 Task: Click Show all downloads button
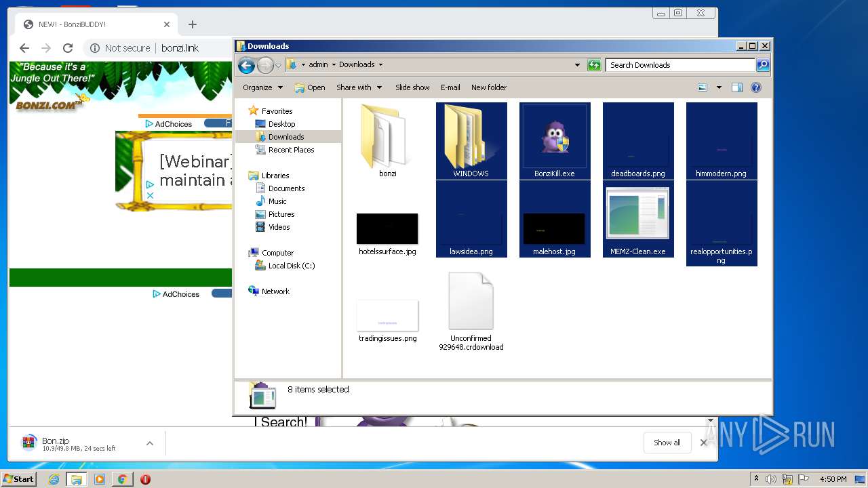pos(667,443)
